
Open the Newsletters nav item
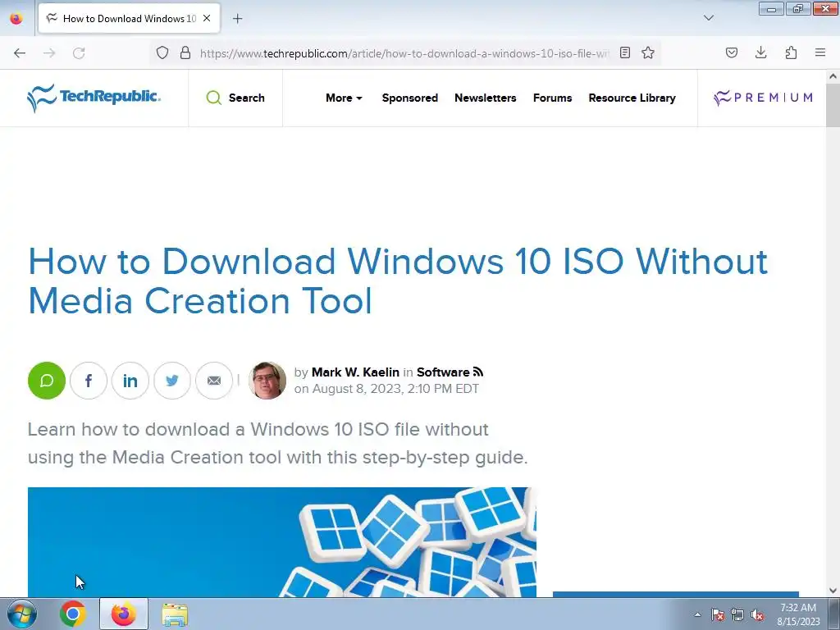(x=486, y=98)
